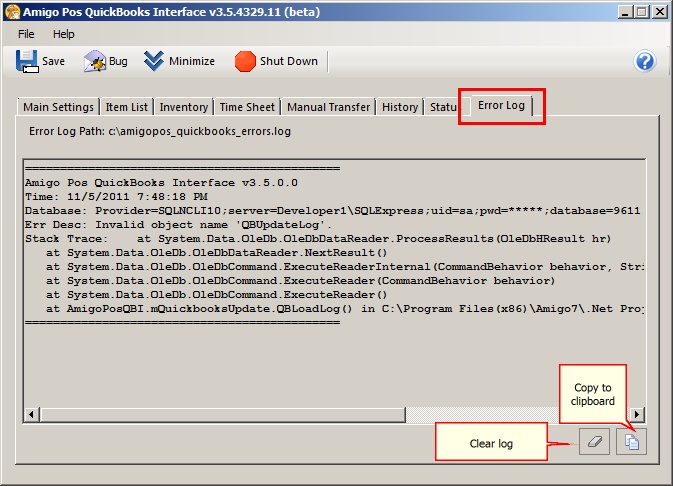Click the 'Time: 11/5/2011 7:48:18 PM' line
Screen dimensions: 673x486
click(116, 197)
